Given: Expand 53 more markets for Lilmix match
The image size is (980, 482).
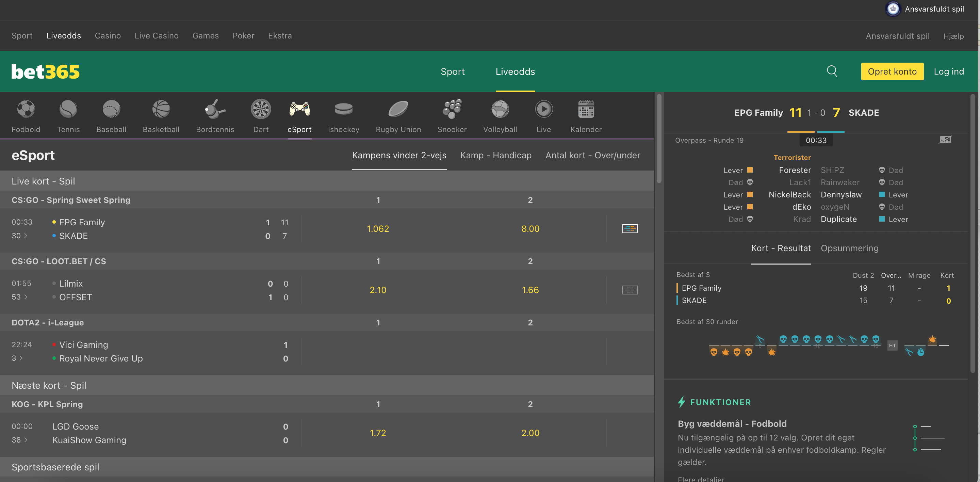Looking at the screenshot, I should pyautogui.click(x=19, y=297).
